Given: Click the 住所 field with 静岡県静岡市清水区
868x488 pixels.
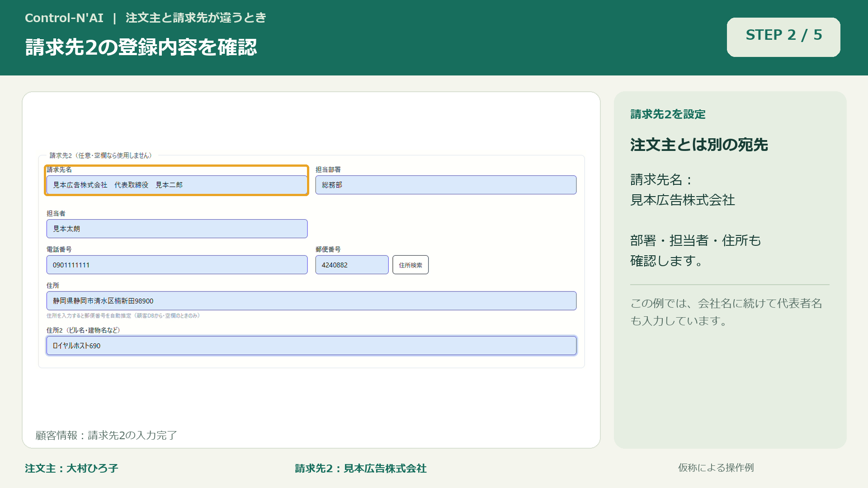Looking at the screenshot, I should (x=311, y=301).
